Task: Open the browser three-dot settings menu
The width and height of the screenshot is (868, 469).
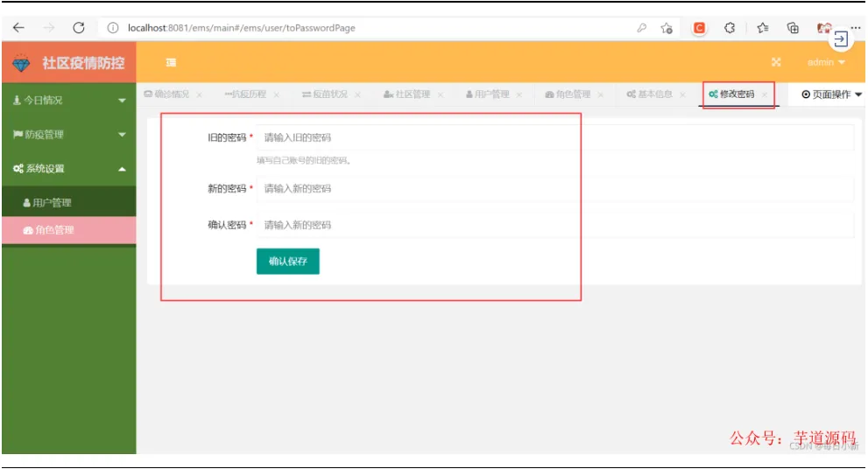Action: [855, 28]
